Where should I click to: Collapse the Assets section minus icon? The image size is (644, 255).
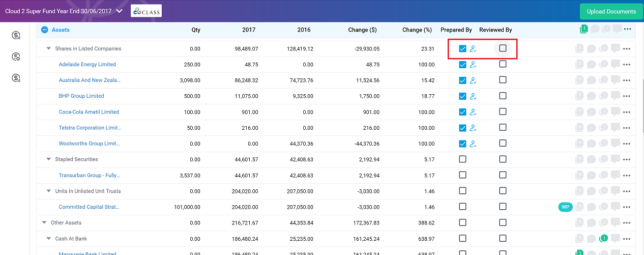tap(45, 30)
